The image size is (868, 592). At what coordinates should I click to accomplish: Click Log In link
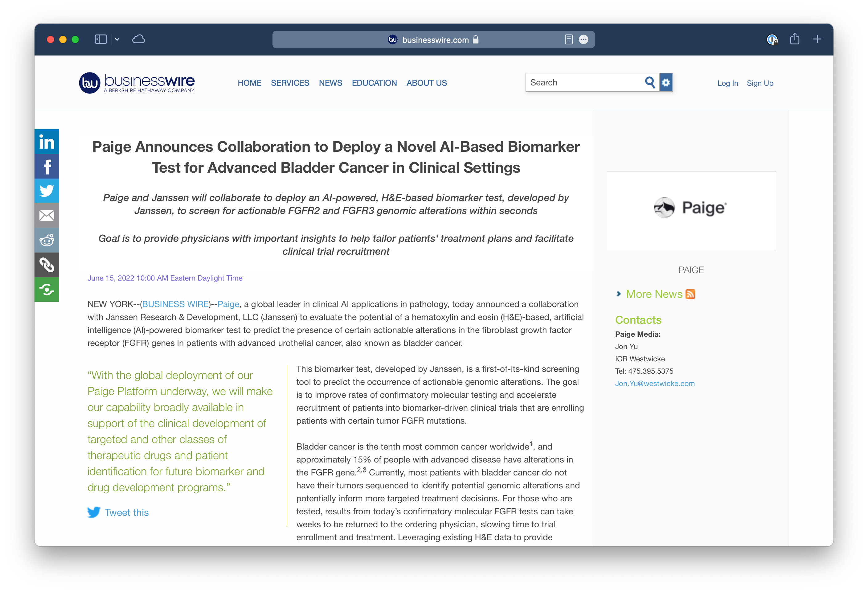point(727,83)
